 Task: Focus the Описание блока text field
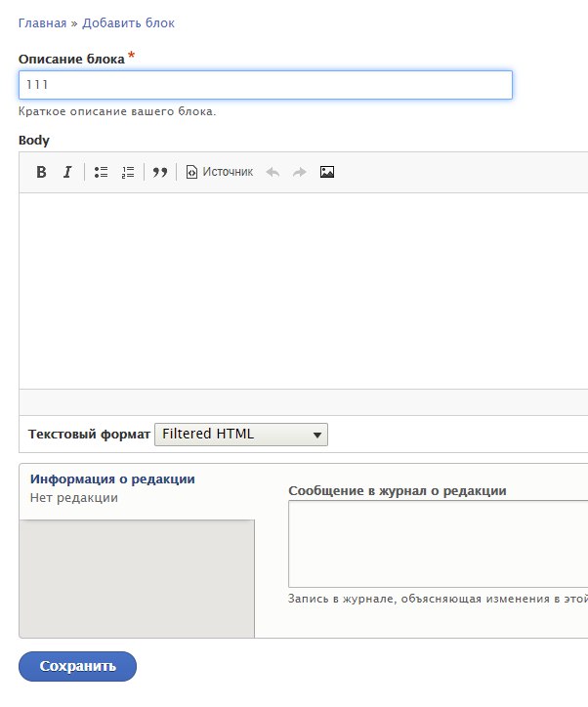pyautogui.click(x=266, y=85)
